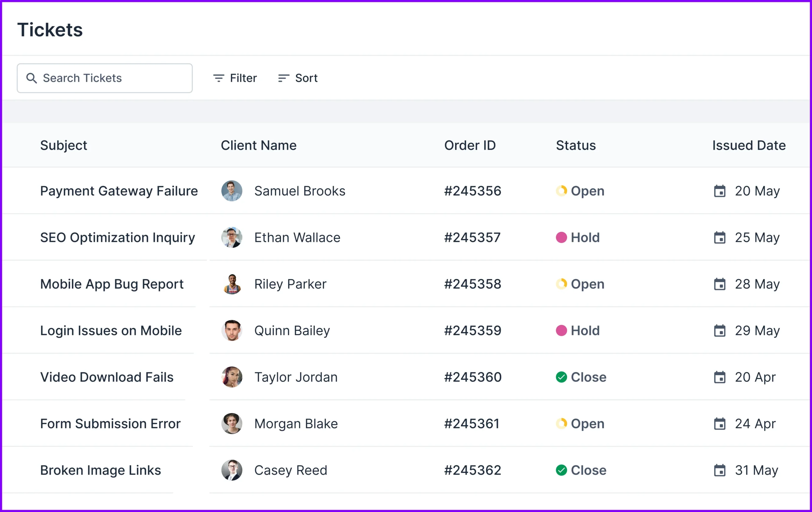Viewport: 812px width, 512px height.
Task: Click the calendar icon next to 31 May
Action: [720, 470]
